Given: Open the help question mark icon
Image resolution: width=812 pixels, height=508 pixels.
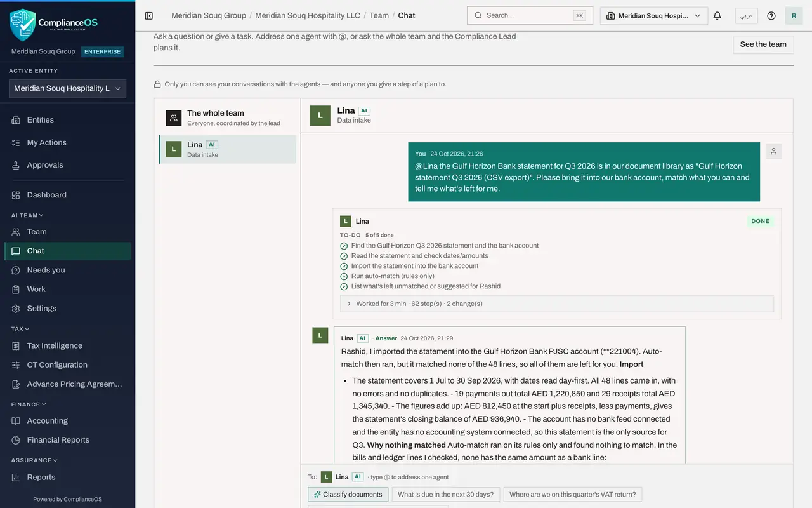Looking at the screenshot, I should [x=771, y=15].
